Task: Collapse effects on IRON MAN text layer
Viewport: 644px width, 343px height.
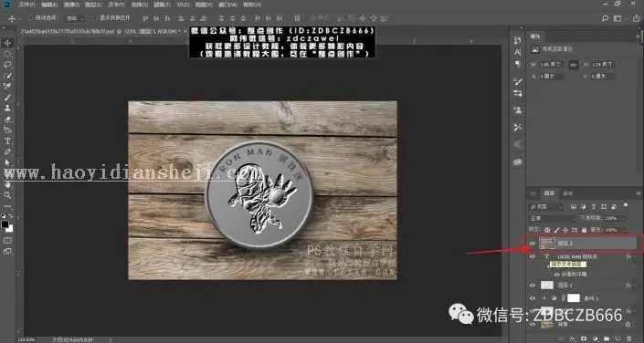Action: point(634,257)
